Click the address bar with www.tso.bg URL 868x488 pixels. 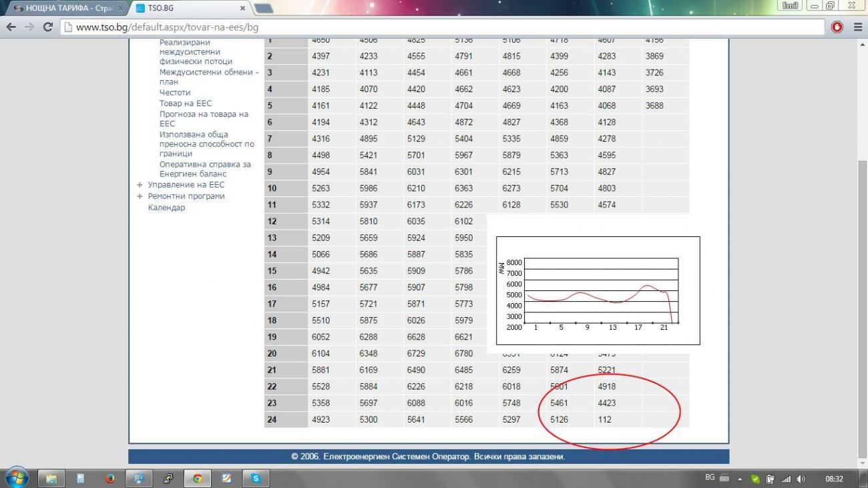click(443, 27)
